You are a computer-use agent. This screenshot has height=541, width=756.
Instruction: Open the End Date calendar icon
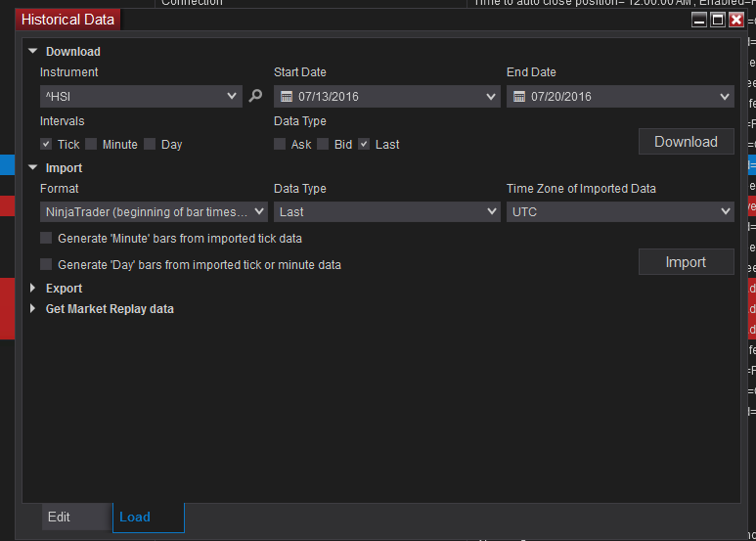[519, 97]
